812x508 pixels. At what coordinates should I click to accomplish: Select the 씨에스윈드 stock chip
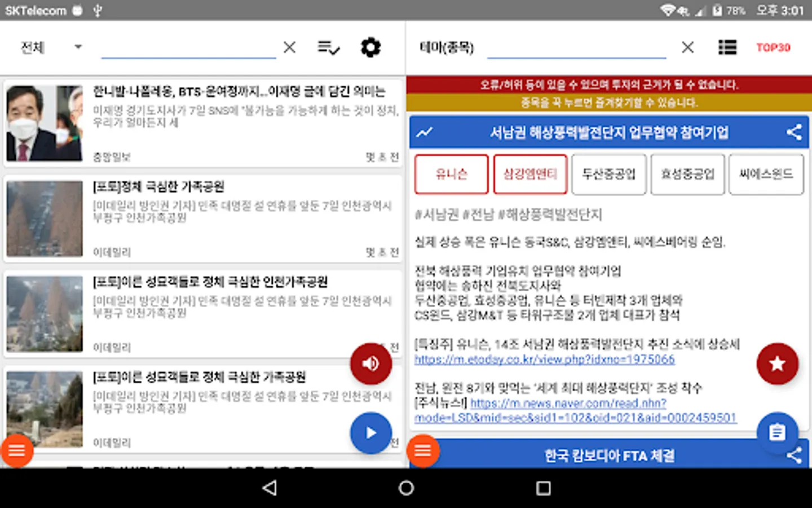[x=766, y=174]
